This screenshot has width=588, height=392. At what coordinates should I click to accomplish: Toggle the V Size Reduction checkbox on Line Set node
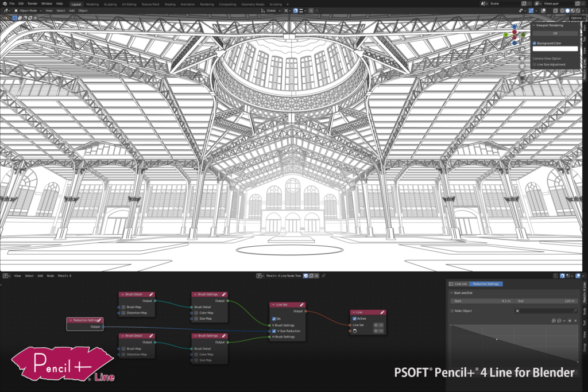[274, 331]
